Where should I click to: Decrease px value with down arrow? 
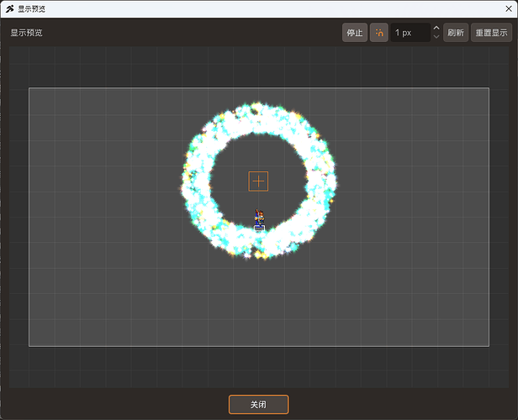tap(436, 37)
